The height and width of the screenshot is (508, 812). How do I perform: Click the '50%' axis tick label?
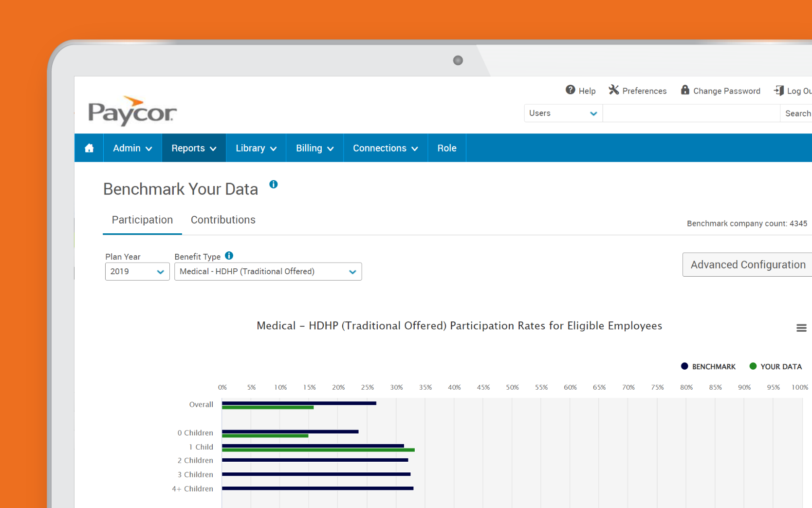tap(512, 387)
